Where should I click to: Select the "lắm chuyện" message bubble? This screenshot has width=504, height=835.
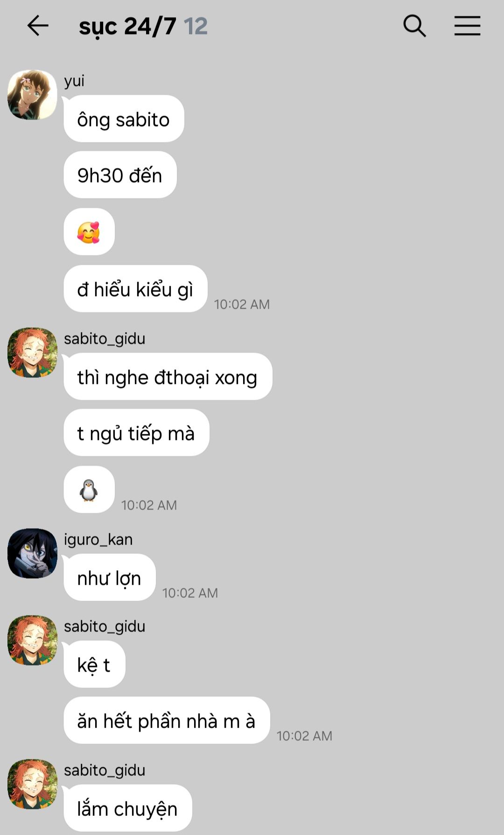[x=128, y=808]
